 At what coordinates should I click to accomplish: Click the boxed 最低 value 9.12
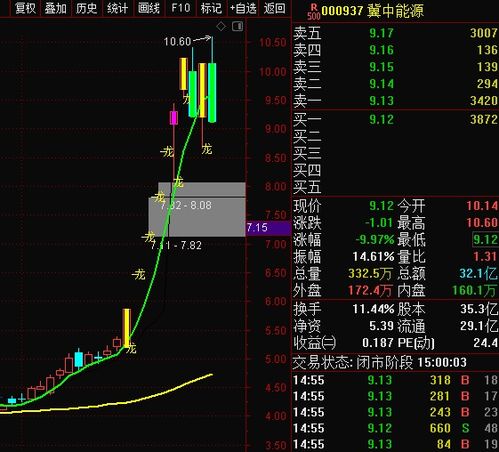[486, 240]
